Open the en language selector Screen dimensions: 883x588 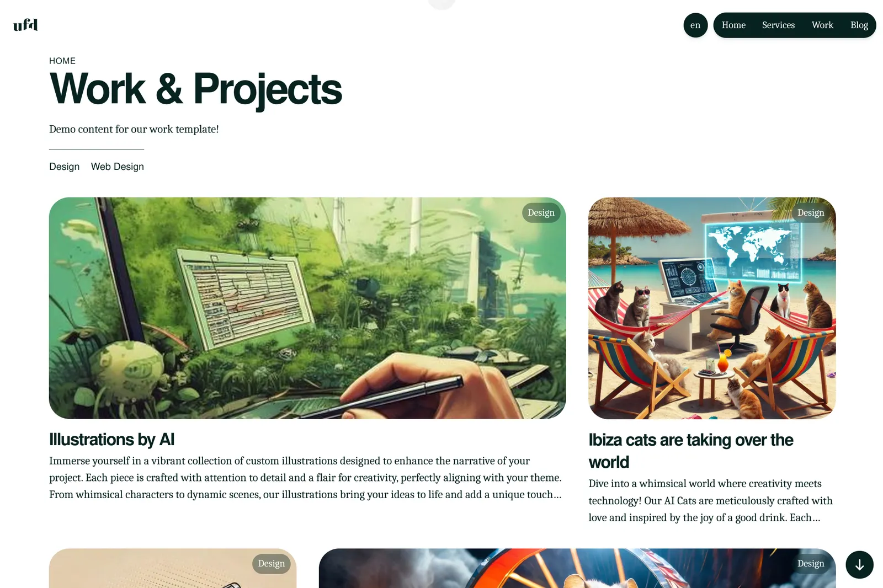click(x=695, y=25)
